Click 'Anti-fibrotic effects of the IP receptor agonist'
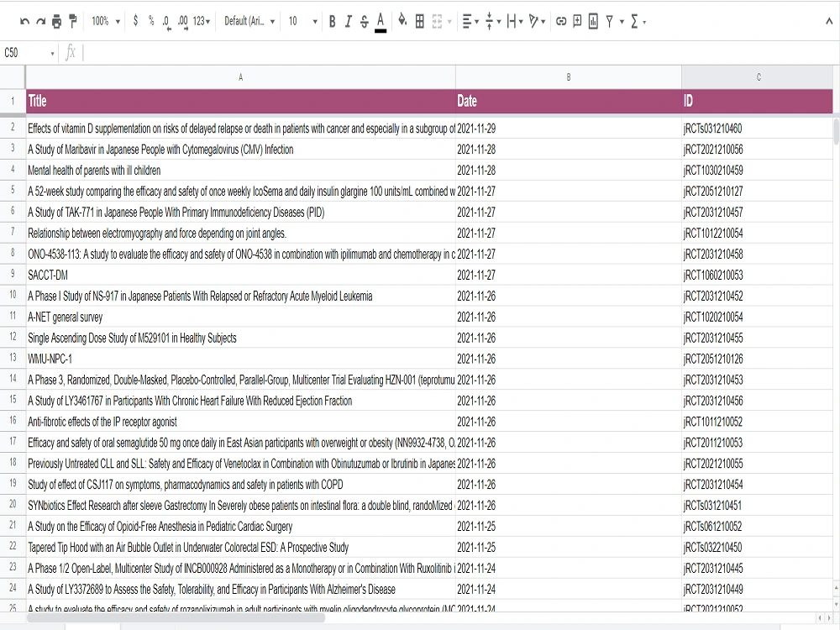The height and width of the screenshot is (630, 840). [240, 422]
